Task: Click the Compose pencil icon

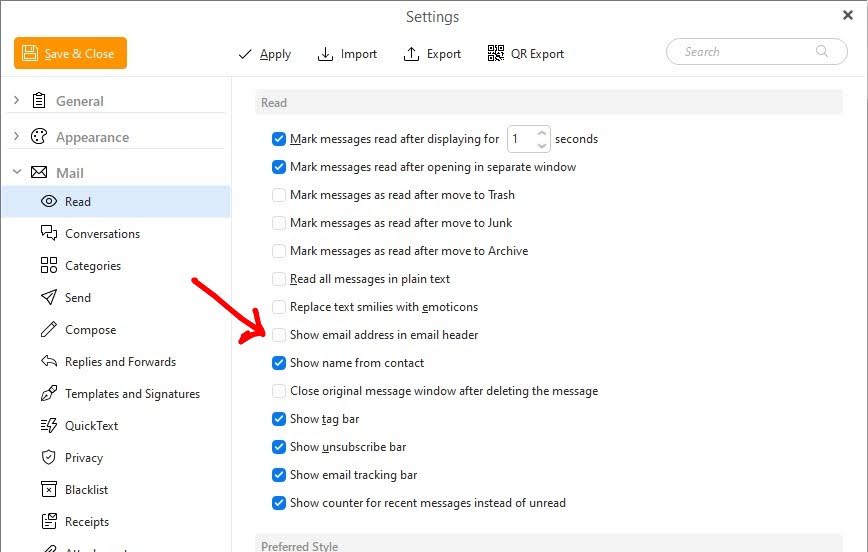Action: [49, 329]
